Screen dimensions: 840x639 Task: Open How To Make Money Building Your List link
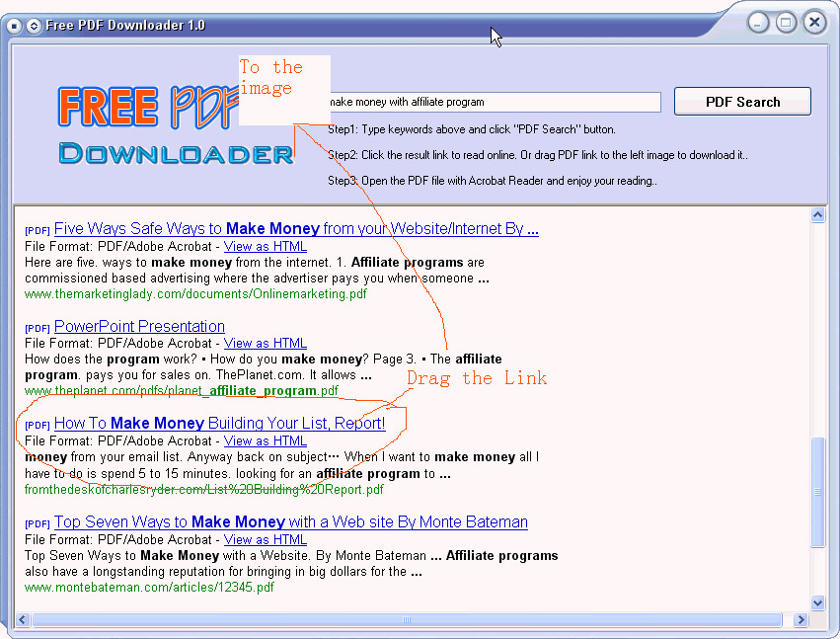[x=220, y=423]
